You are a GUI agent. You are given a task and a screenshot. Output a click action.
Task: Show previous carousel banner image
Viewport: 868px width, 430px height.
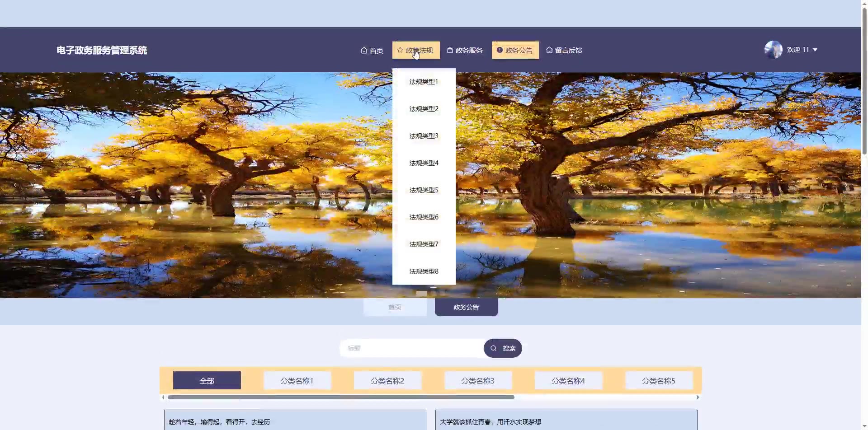tap(15, 185)
